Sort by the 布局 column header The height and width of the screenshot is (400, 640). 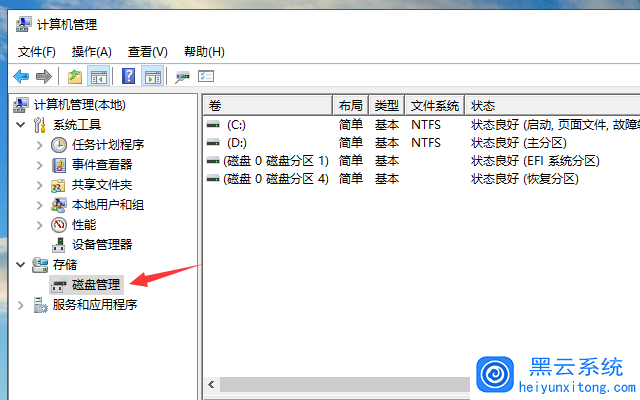click(351, 106)
